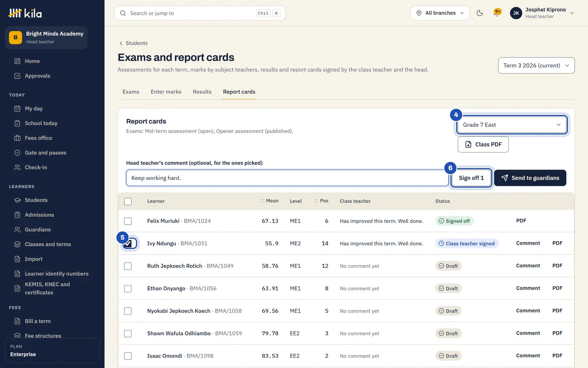Open School today page
The height and width of the screenshot is (368, 588).
41,123
